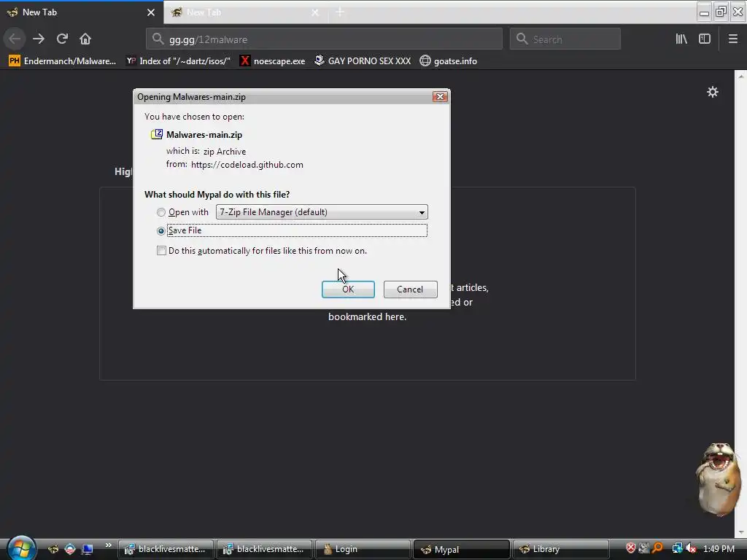
Task: Switch to Login taskbar window
Action: tap(363, 549)
